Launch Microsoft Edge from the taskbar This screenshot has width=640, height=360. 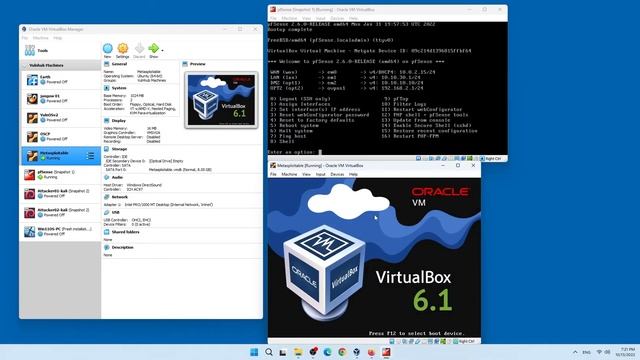[327, 352]
